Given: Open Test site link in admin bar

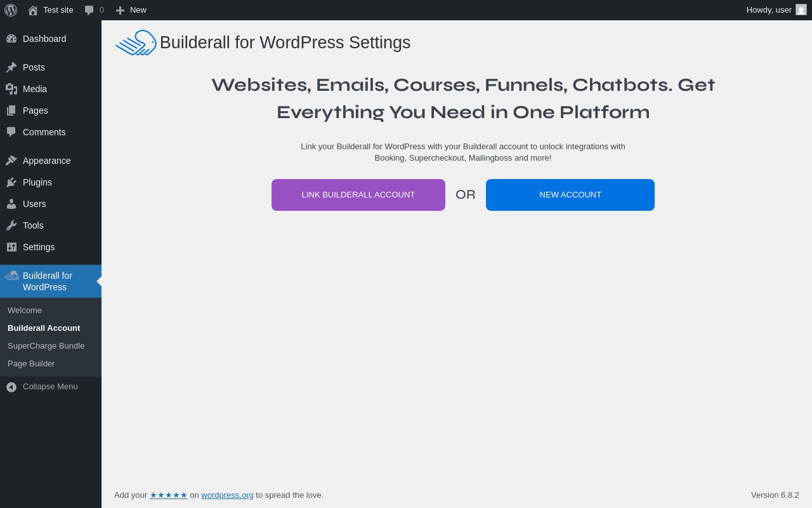Looking at the screenshot, I should [x=51, y=10].
